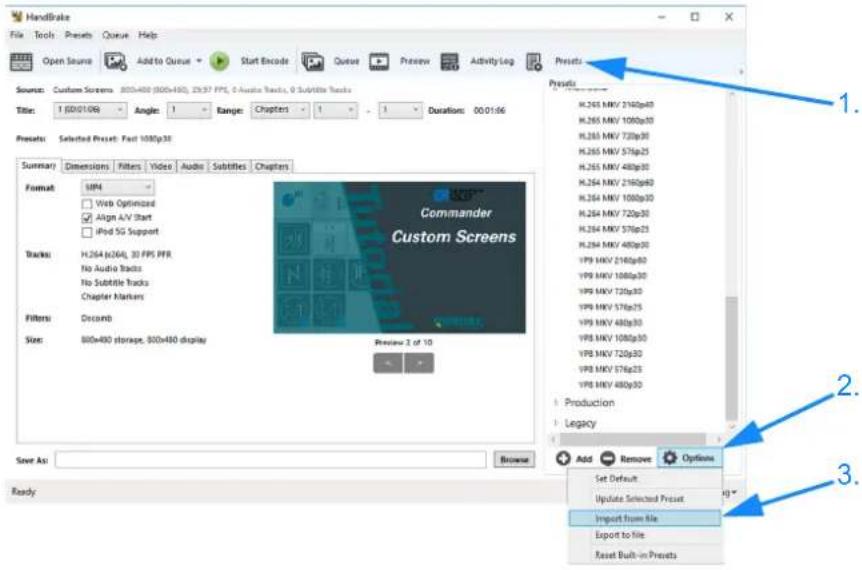The width and height of the screenshot is (862, 570).
Task: Open the end chapter dropdown
Action: [x=401, y=110]
